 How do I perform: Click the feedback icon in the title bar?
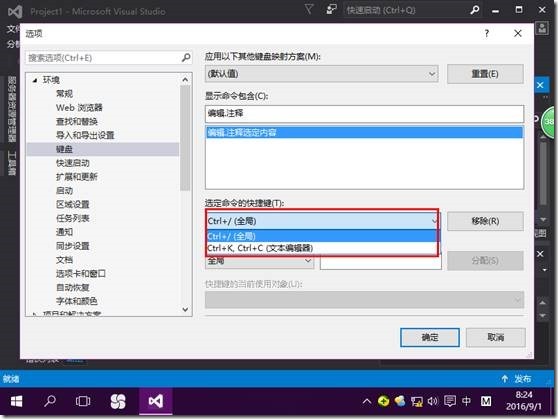331,10
